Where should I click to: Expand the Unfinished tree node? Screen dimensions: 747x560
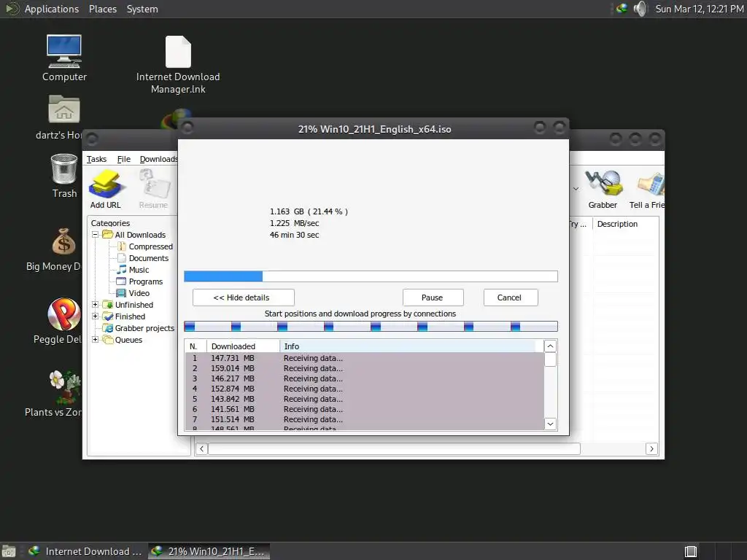(x=95, y=305)
